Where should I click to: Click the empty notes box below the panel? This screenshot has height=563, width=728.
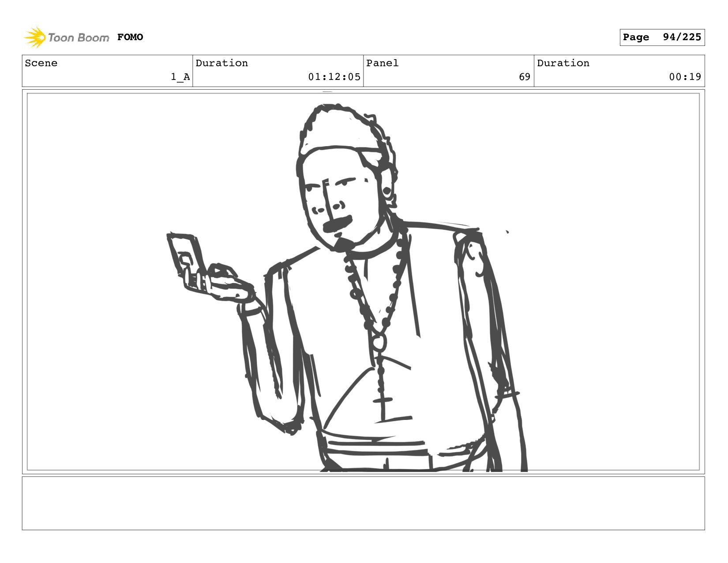[363, 503]
